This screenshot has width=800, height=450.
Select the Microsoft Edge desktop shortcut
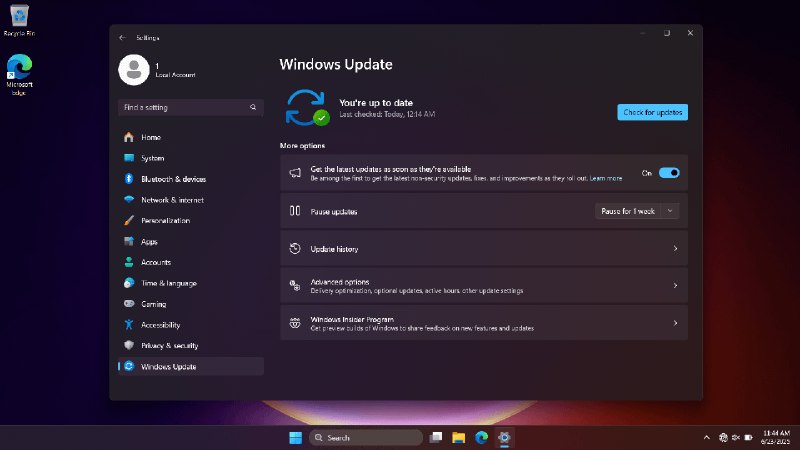click(19, 74)
